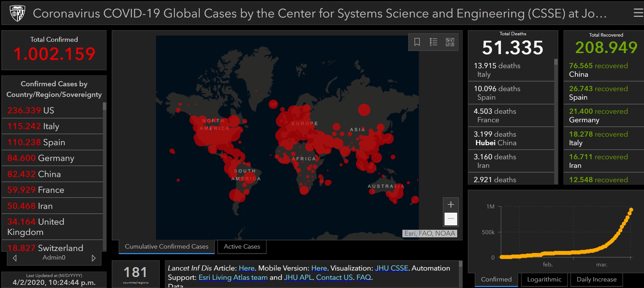Open the JHU CSSE link
This screenshot has width=644, height=288.
(391, 268)
